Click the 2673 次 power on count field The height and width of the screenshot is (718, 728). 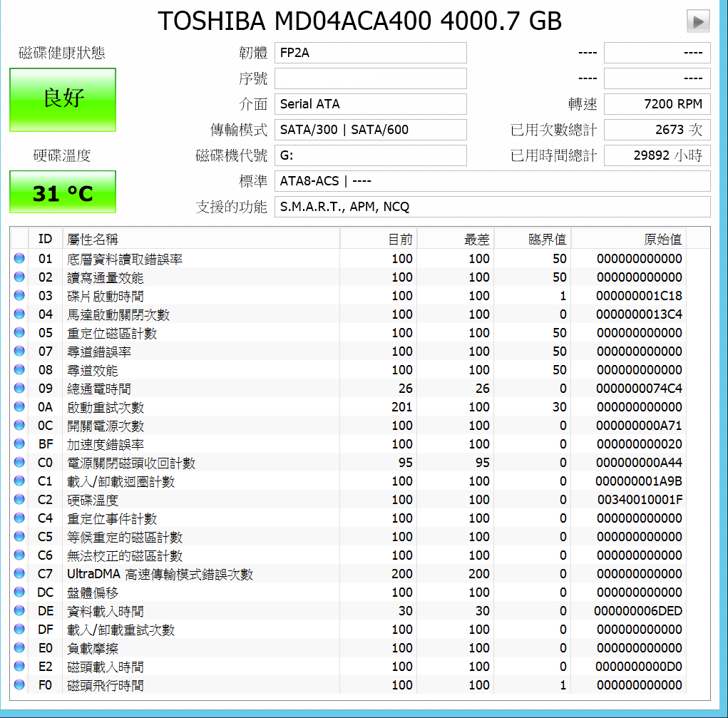(x=657, y=130)
